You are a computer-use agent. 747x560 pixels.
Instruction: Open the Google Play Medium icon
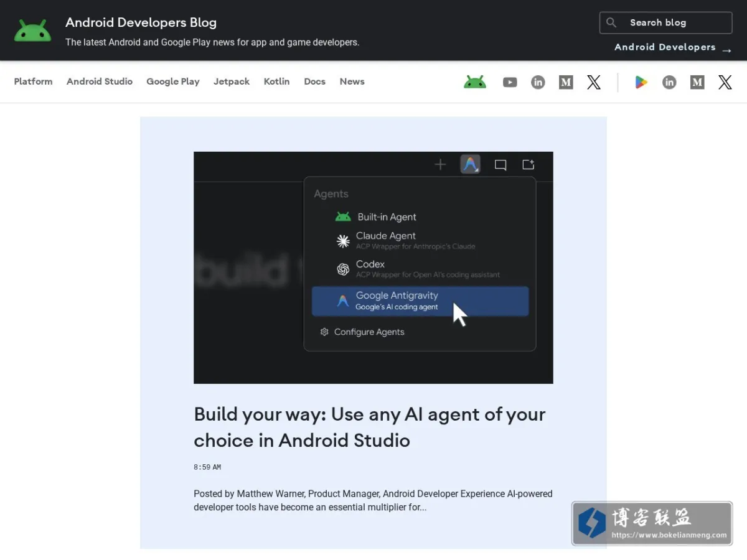(697, 82)
